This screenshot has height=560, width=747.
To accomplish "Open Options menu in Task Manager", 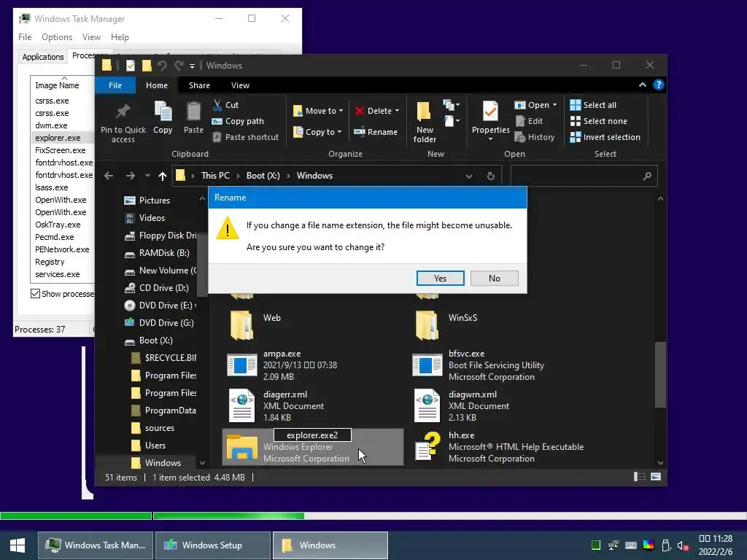I will click(x=57, y=37).
